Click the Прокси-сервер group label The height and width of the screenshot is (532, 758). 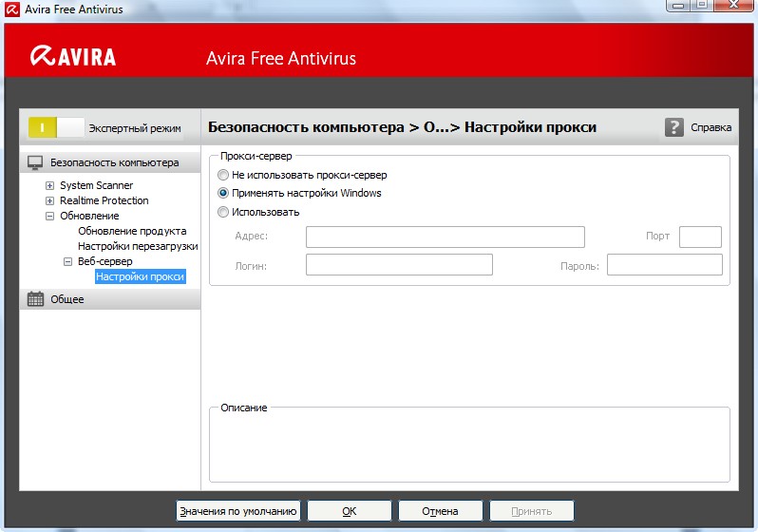(256, 156)
